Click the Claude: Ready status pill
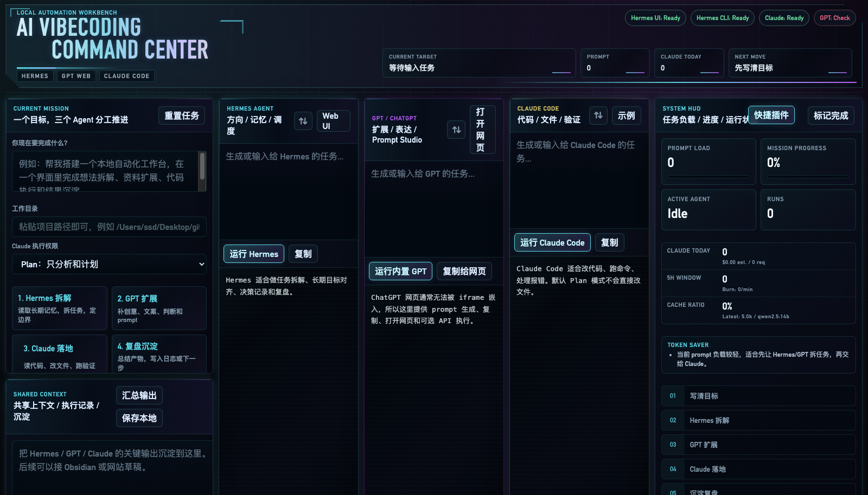 point(784,18)
